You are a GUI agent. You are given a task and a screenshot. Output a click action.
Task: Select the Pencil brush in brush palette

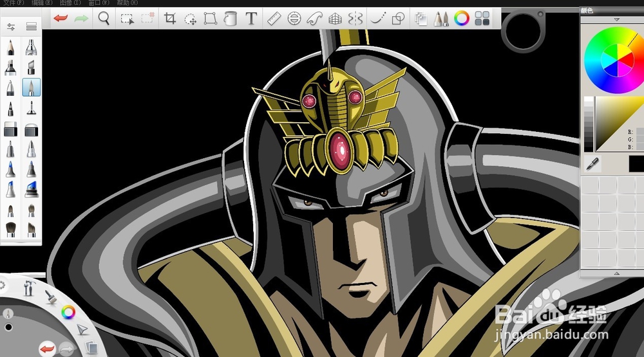[x=11, y=47]
